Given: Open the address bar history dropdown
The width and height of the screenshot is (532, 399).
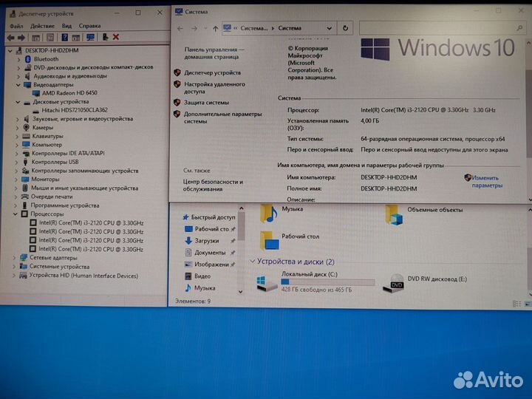Looking at the screenshot, I should (x=329, y=29).
